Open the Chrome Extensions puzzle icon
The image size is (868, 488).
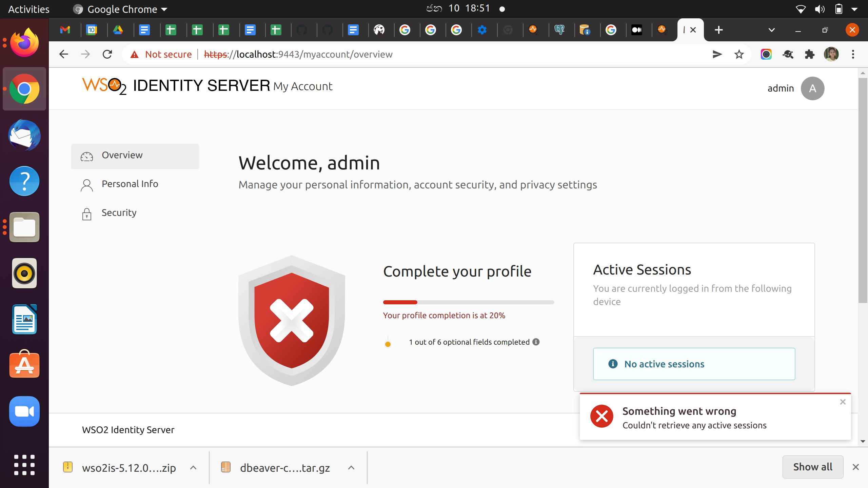coord(809,54)
